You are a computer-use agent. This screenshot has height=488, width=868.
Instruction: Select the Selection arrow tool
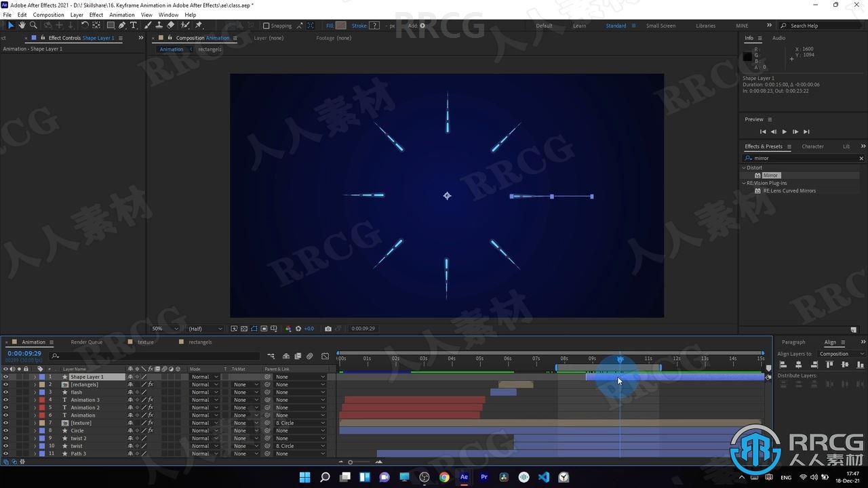point(10,25)
